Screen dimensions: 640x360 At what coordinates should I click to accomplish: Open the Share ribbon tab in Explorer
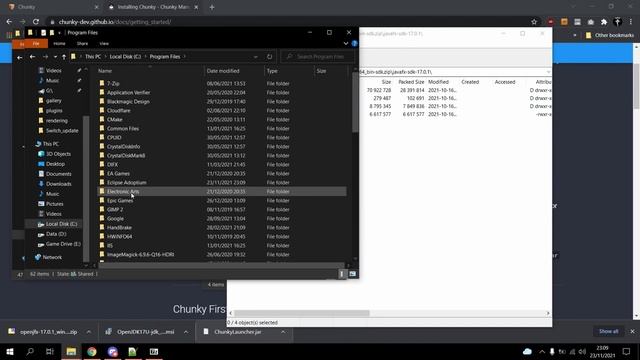tap(82, 43)
